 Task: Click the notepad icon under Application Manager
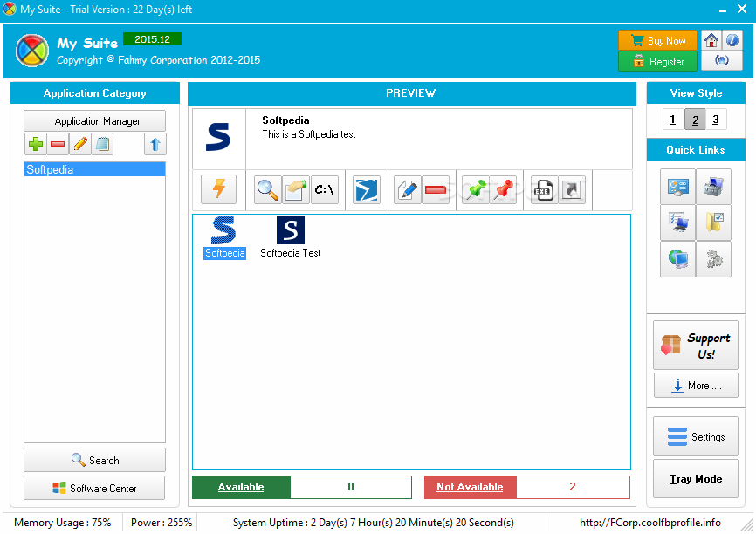click(x=102, y=144)
